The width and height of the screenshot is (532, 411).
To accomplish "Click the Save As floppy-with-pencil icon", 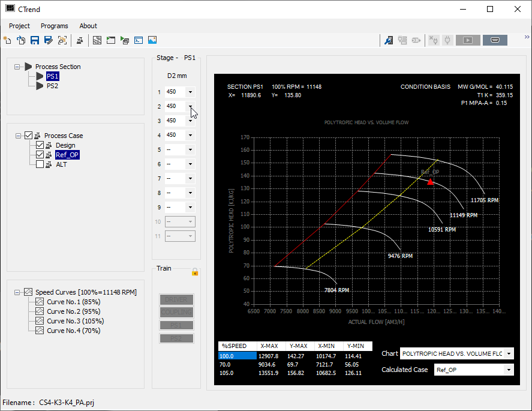I will click(49, 40).
